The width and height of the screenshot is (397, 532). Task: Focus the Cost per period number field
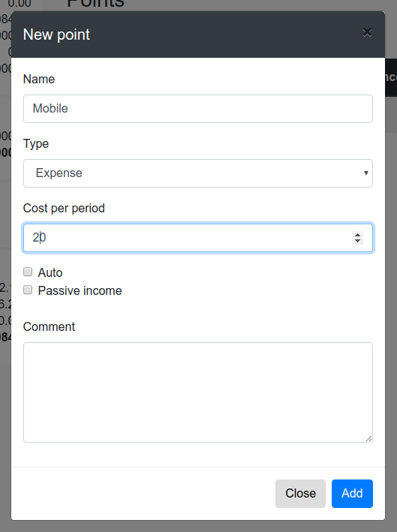pyautogui.click(x=198, y=238)
